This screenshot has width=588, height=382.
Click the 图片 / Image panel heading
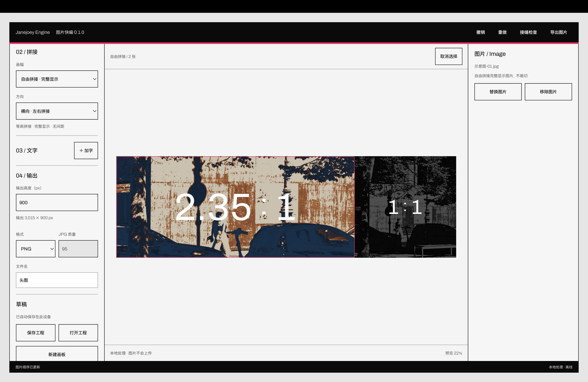pos(490,54)
